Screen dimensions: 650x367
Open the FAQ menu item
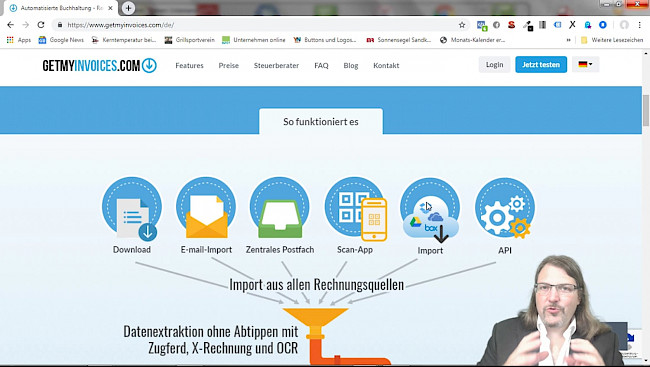[x=321, y=66]
